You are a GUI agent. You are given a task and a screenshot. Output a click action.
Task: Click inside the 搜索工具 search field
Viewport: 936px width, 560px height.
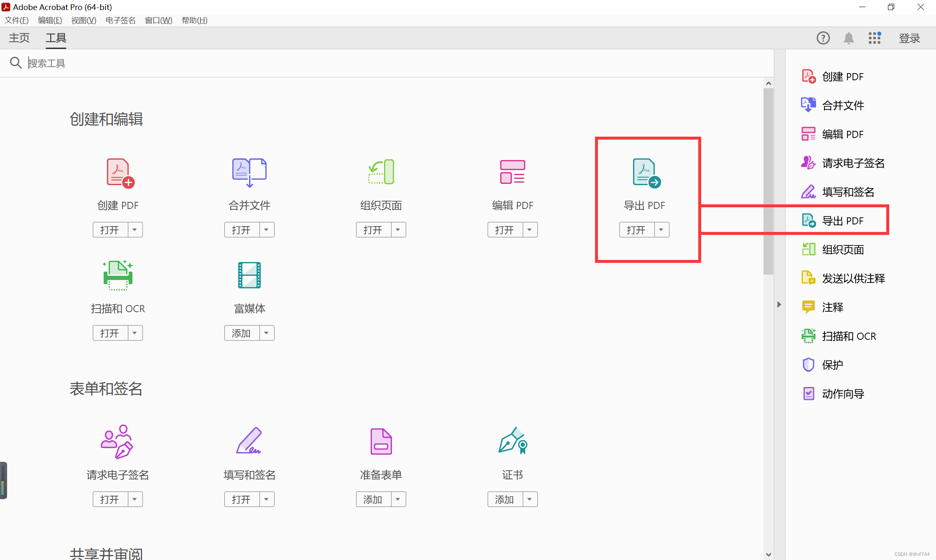tap(167, 63)
